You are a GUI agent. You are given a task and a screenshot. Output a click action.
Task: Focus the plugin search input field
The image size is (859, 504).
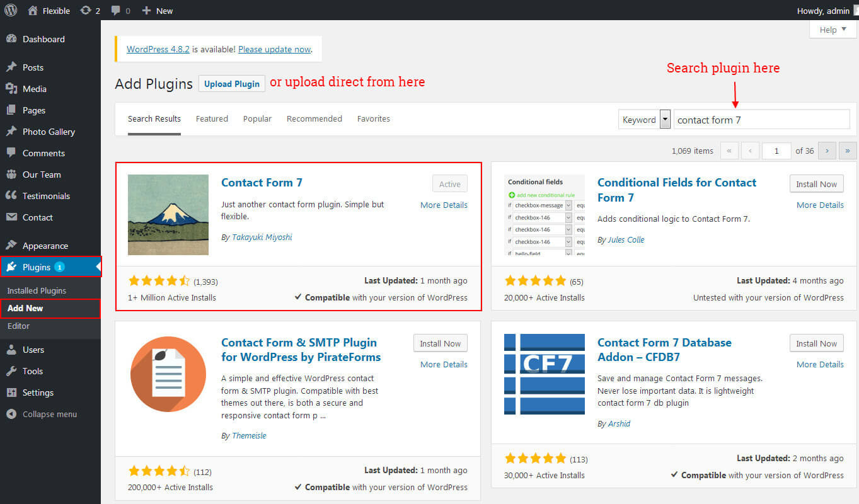click(x=761, y=119)
